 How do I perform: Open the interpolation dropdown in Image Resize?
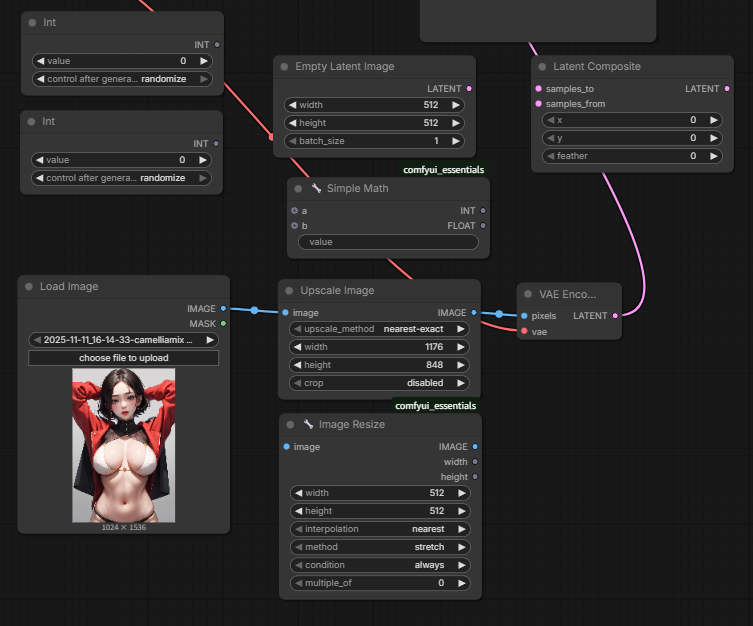[378, 529]
